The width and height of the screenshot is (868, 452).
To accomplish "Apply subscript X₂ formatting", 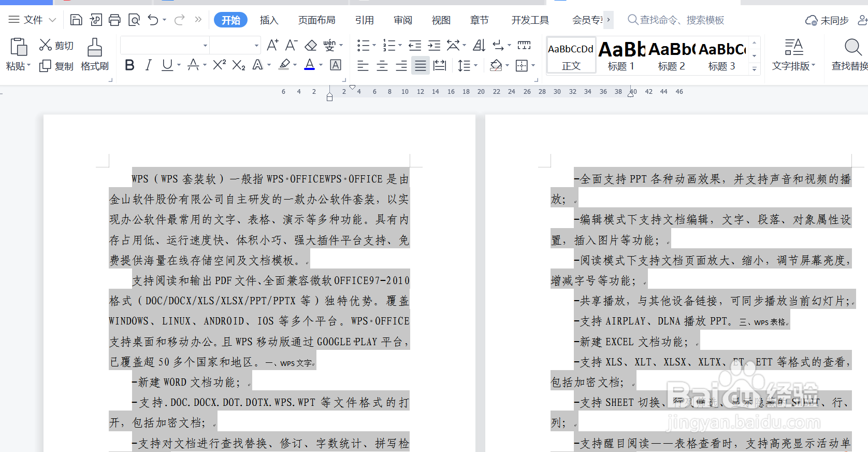I will 239,65.
